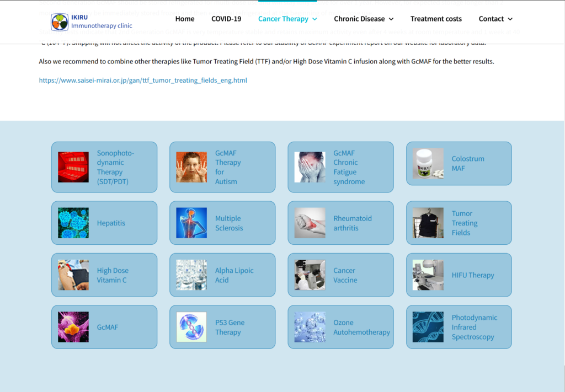Open the saisei-mirai TTF tumor treating fields link

tap(143, 80)
